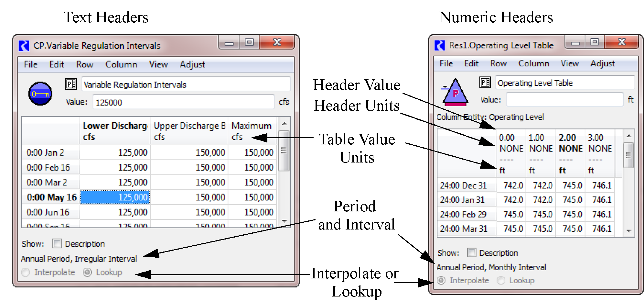The width and height of the screenshot is (644, 302).
Task: Click the Value field showing 125000
Action: tap(183, 102)
